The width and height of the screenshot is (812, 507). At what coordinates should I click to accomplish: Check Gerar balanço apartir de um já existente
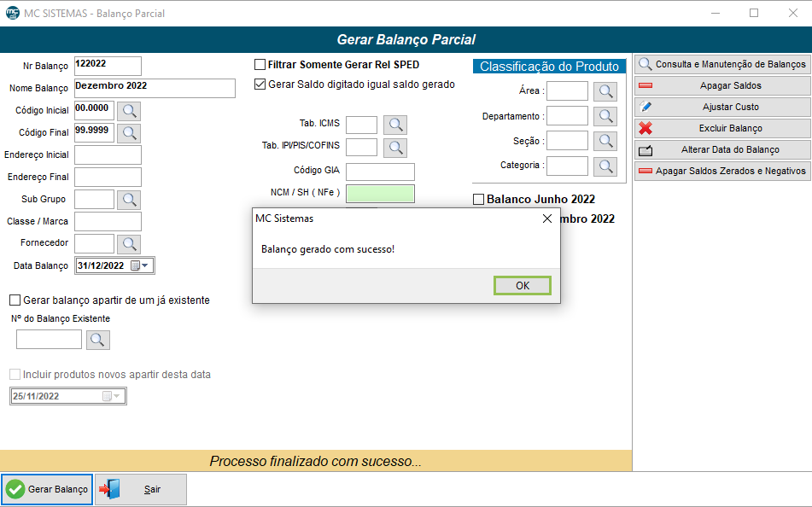[x=15, y=300]
